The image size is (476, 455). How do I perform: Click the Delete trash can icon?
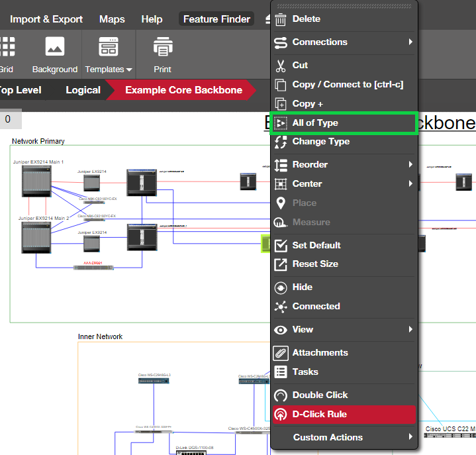pyautogui.click(x=280, y=19)
